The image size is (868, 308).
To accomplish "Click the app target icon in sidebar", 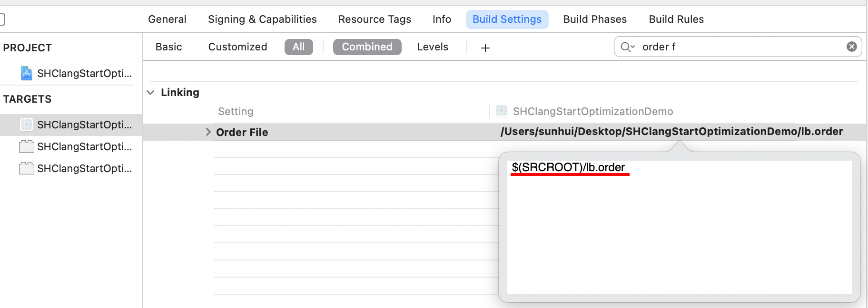I will coord(27,125).
